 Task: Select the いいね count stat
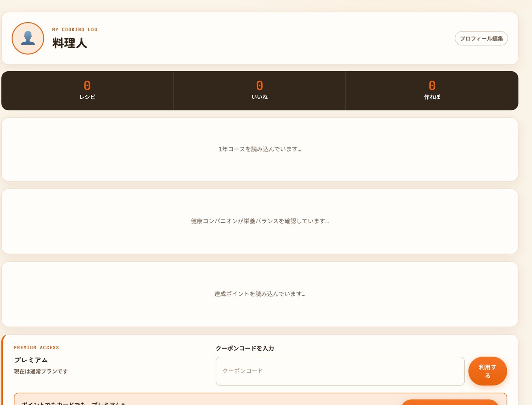[260, 91]
